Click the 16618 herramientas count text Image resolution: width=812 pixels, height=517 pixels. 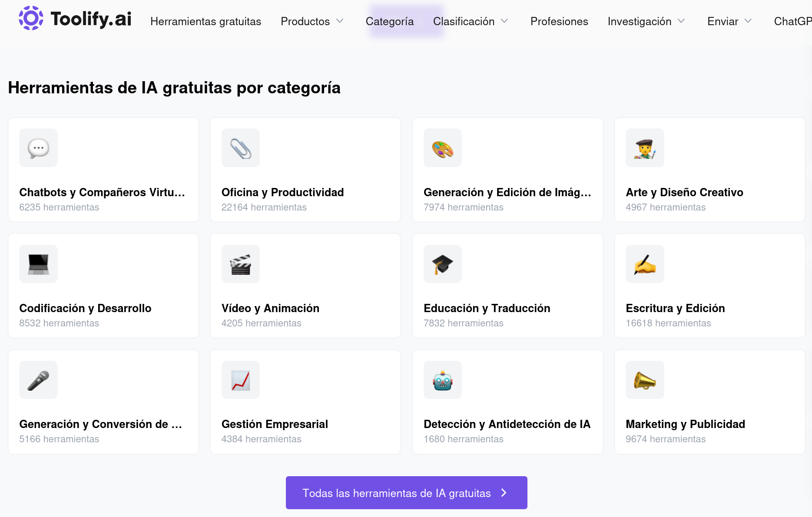[x=668, y=323]
